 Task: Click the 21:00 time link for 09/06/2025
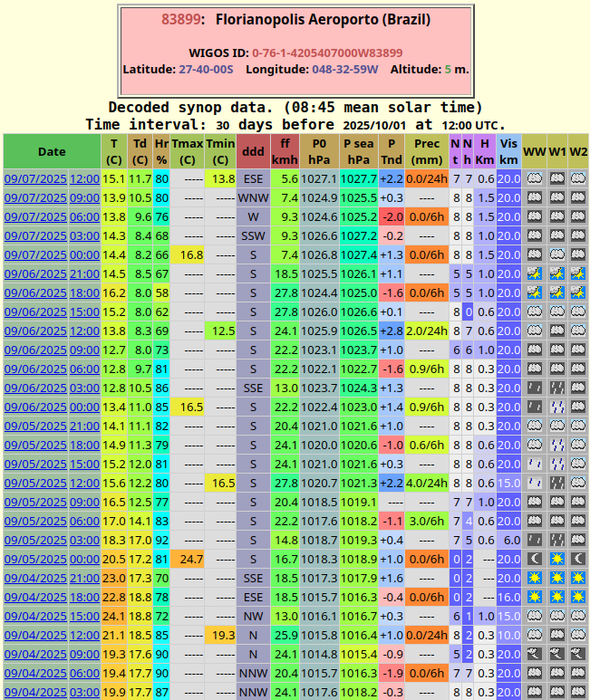pos(84,273)
